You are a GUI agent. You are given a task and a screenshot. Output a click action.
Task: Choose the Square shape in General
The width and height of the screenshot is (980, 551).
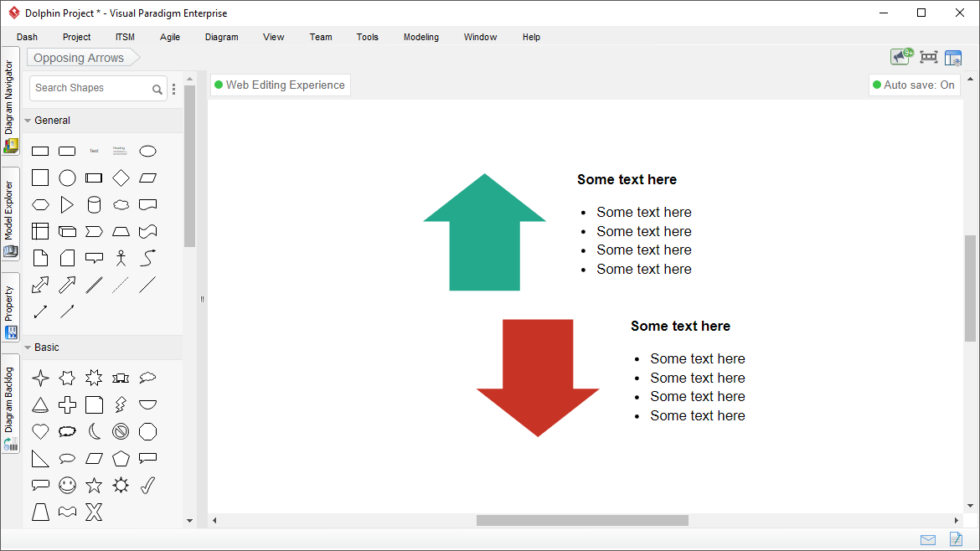pos(40,178)
